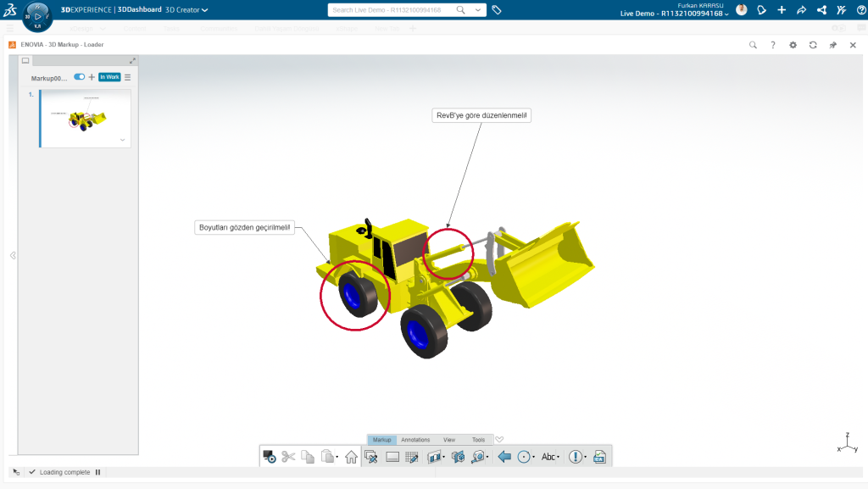Image resolution: width=868 pixels, height=489 pixels.
Task: Click the Share arrow icon in top bar
Action: coord(801,10)
